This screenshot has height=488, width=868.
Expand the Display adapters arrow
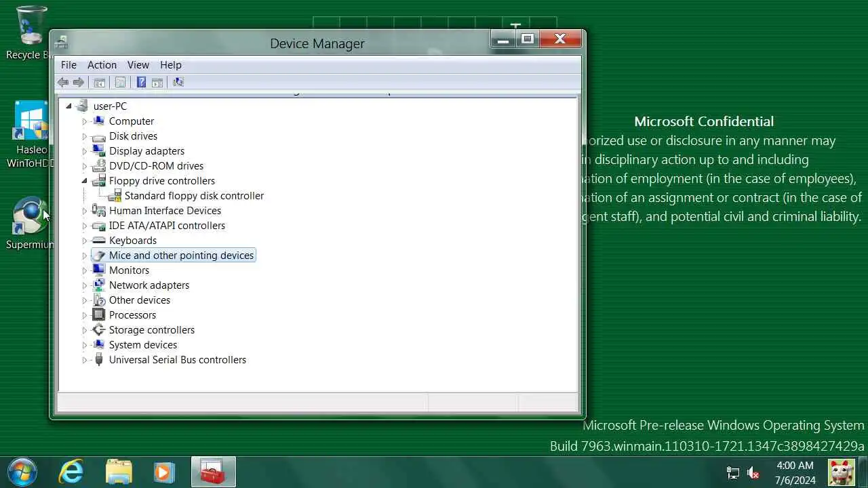pos(85,151)
